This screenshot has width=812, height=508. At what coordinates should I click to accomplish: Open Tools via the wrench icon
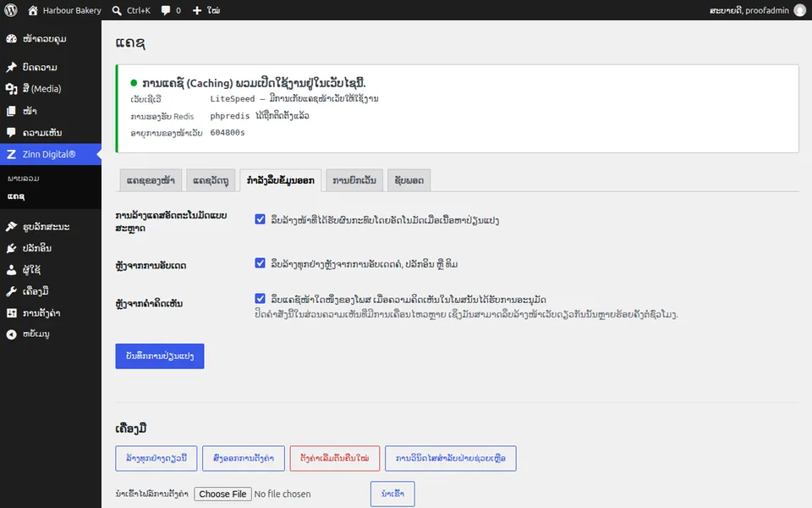tap(11, 291)
